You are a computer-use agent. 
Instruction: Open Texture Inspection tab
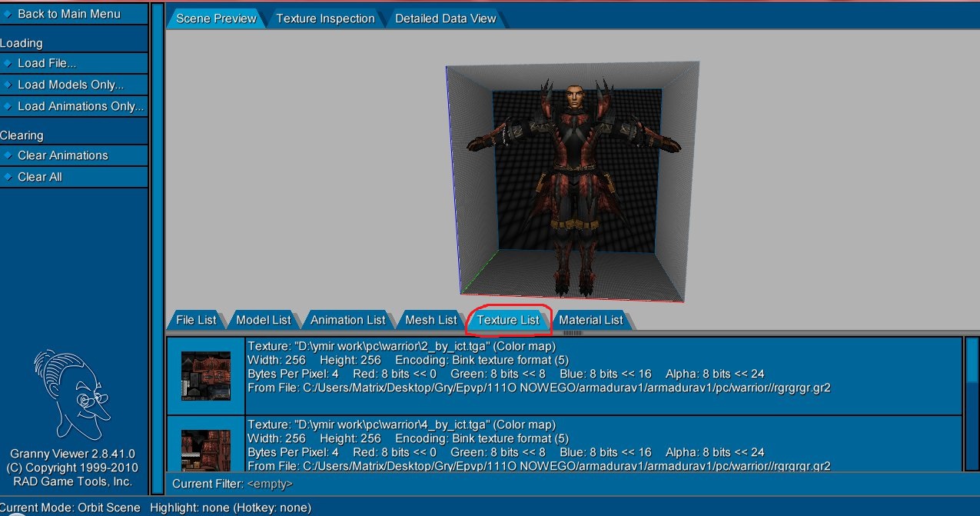(325, 18)
